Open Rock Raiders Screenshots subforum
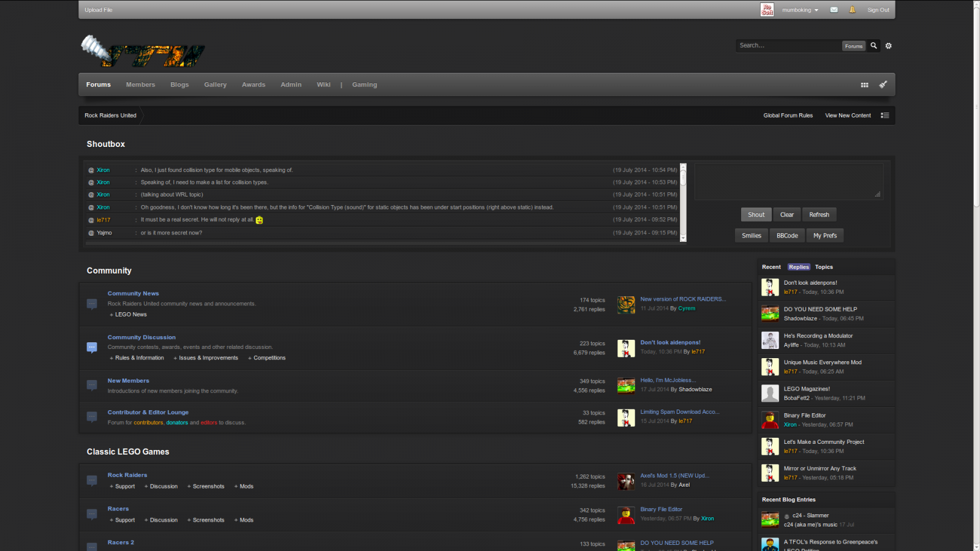Image resolution: width=980 pixels, height=551 pixels. 208,487
